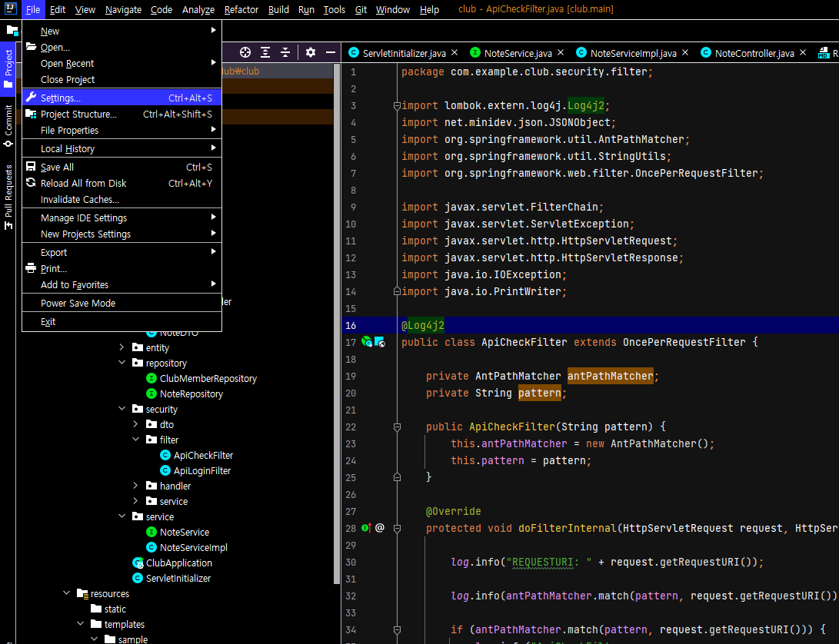The width and height of the screenshot is (839, 644).
Task: Open New Projects Settings submenu
Action: click(122, 234)
